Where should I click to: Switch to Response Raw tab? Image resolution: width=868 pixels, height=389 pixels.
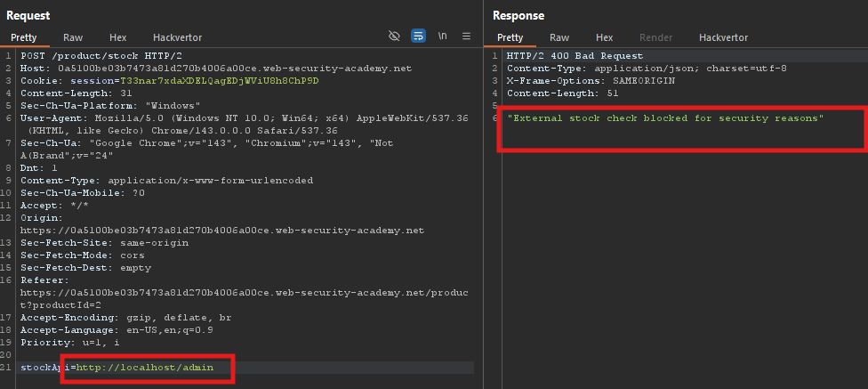coord(559,37)
